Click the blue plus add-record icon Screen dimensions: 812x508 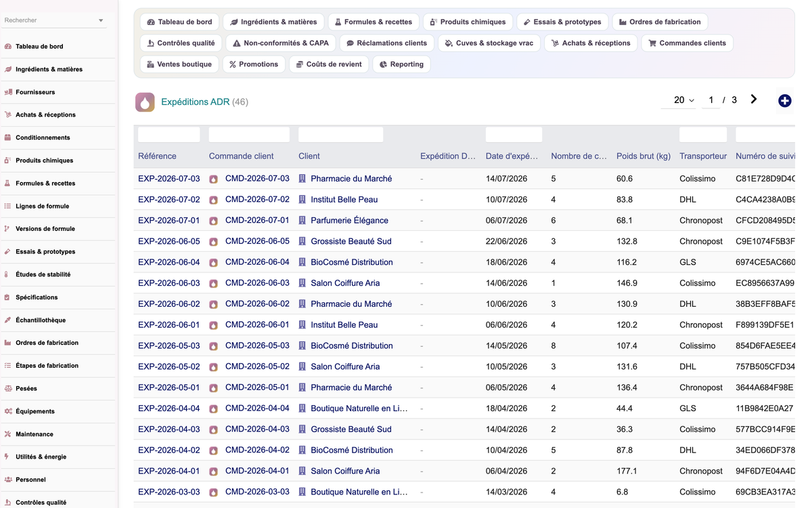pyautogui.click(x=785, y=101)
